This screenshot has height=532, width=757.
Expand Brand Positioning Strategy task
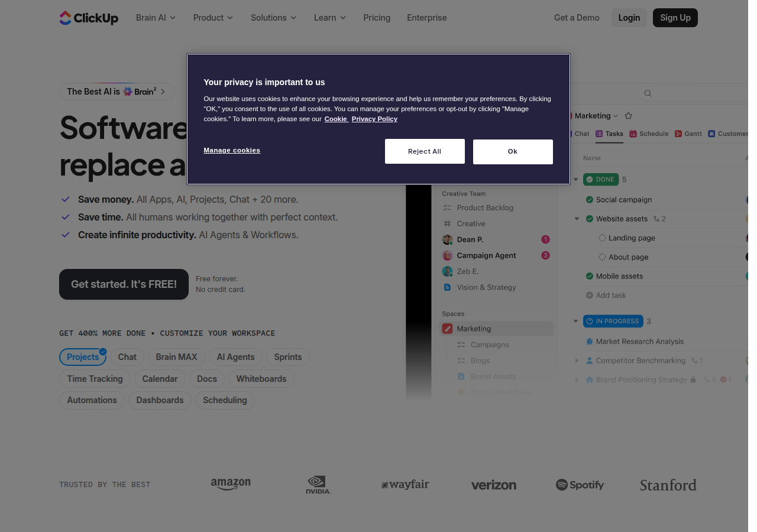577,379
